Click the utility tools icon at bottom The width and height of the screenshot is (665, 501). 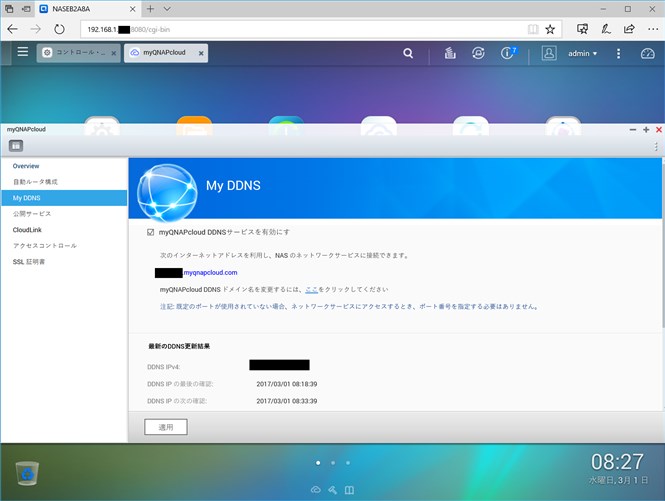coord(332,490)
